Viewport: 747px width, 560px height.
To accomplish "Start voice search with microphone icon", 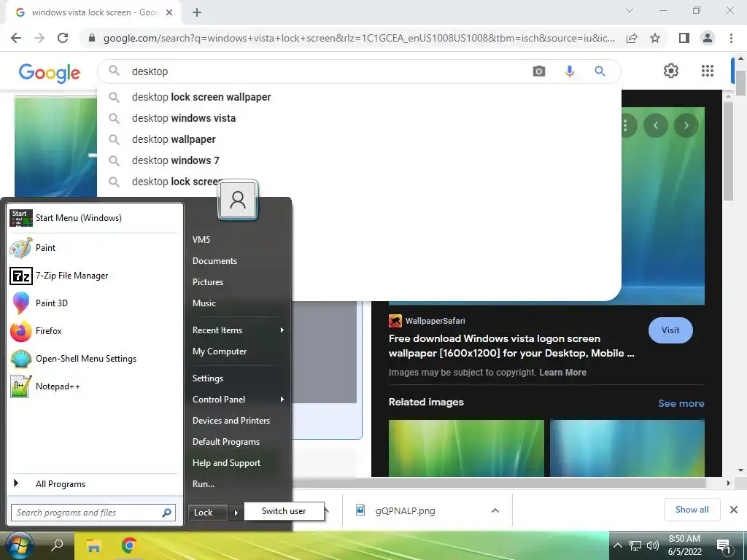I will 569,71.
